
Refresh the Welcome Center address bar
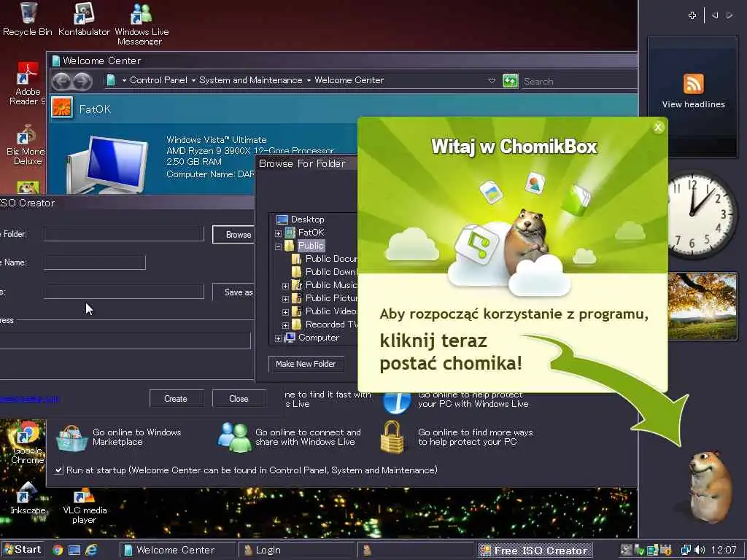point(510,81)
